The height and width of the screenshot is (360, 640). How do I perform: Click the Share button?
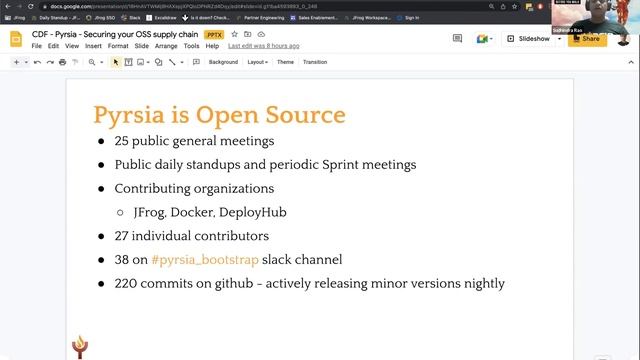tap(587, 39)
